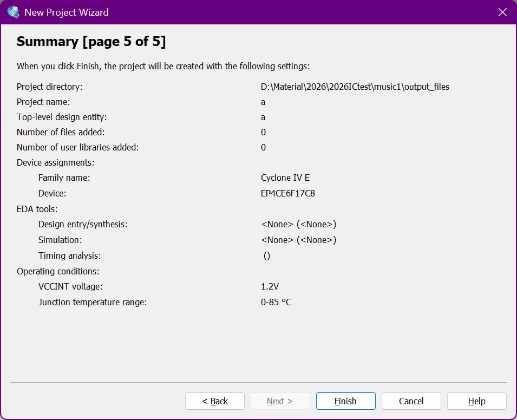This screenshot has width=517, height=420.
Task: Click the Timing analysis value ()
Action: point(267,256)
